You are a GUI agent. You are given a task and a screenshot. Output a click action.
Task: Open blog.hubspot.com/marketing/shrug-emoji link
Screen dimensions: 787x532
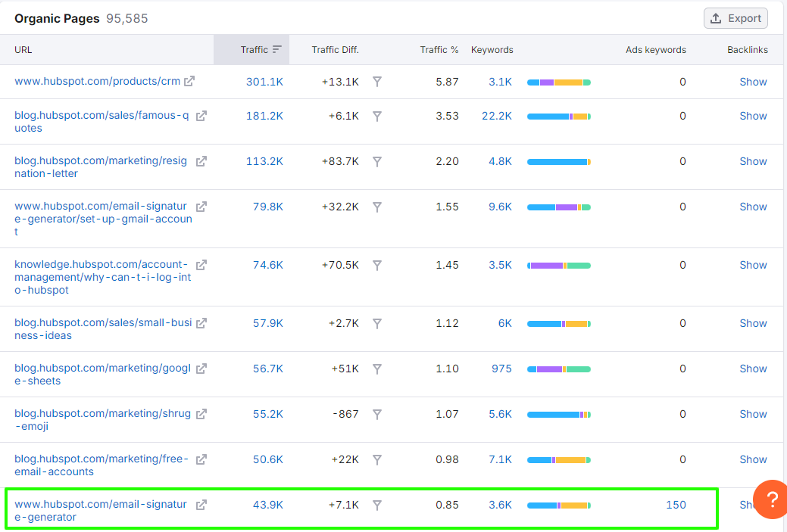click(x=103, y=420)
